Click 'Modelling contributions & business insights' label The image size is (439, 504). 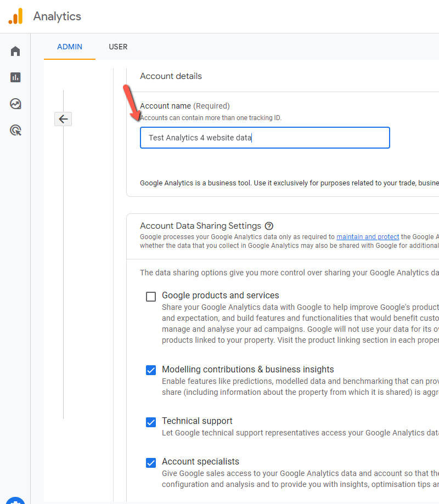(248, 369)
